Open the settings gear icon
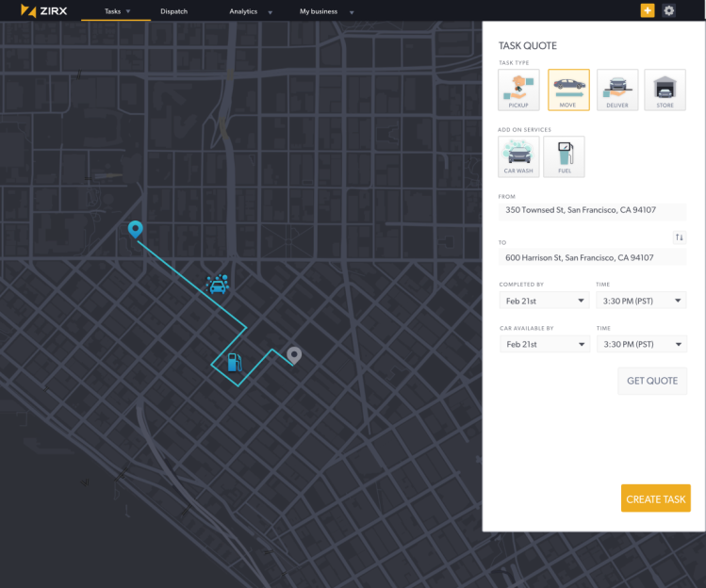Image resolution: width=706 pixels, height=588 pixels. 668,10
